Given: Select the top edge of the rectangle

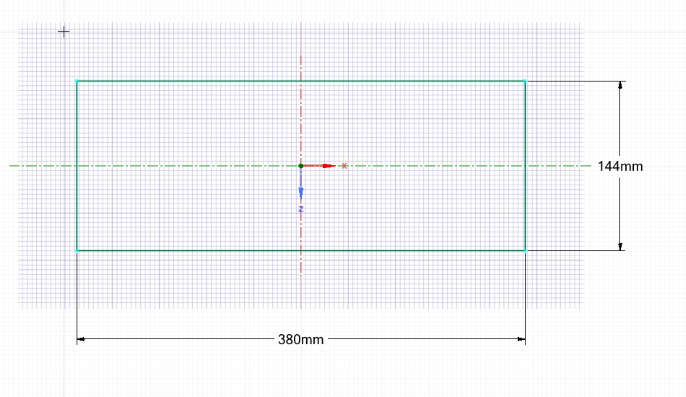Looking at the screenshot, I should [301, 81].
